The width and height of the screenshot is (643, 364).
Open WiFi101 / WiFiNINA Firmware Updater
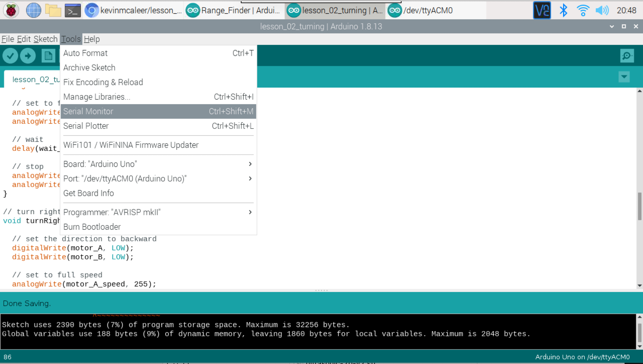point(158,145)
